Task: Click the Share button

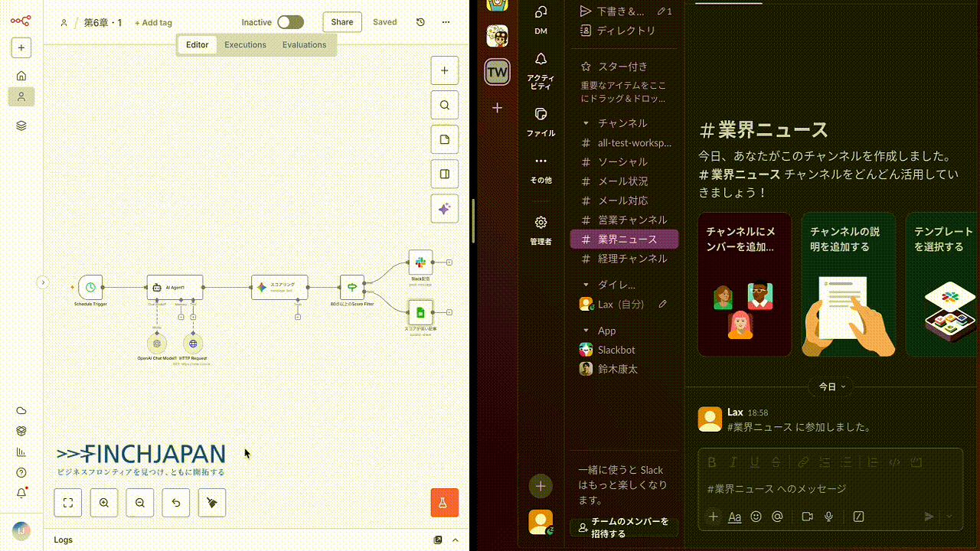Action: coord(342,22)
